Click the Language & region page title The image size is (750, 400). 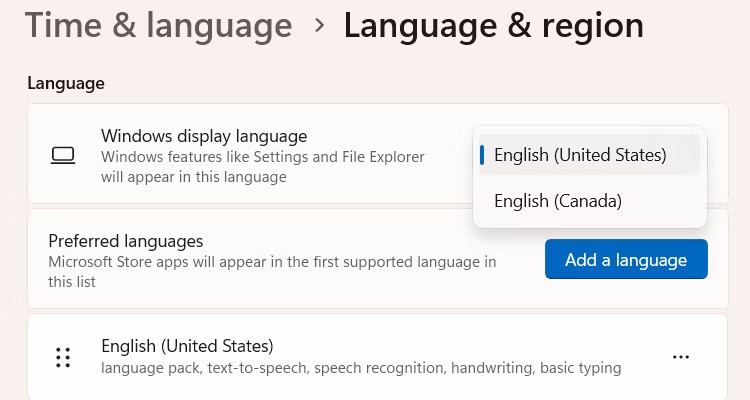click(493, 26)
